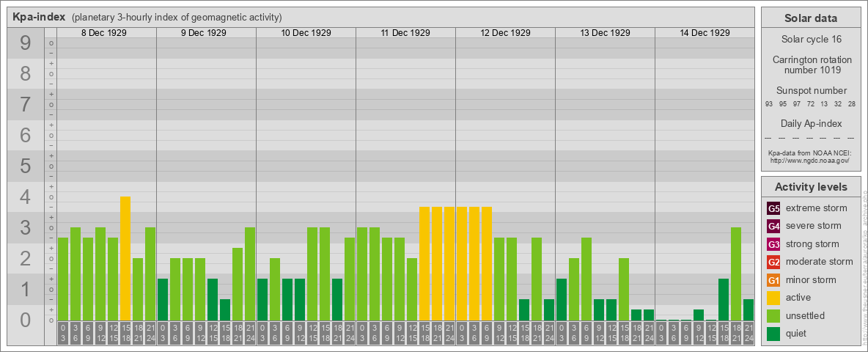Click the 'Daily Ap-index' label
Viewport: 868px width, 352px height.
click(811, 123)
